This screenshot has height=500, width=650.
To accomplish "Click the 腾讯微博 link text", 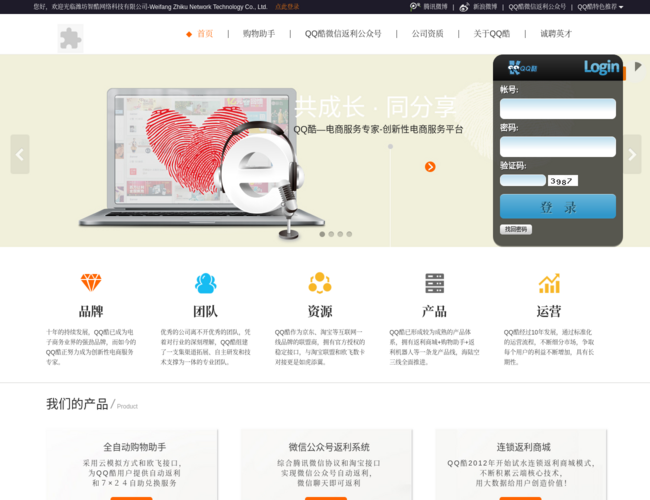I will (x=435, y=7).
